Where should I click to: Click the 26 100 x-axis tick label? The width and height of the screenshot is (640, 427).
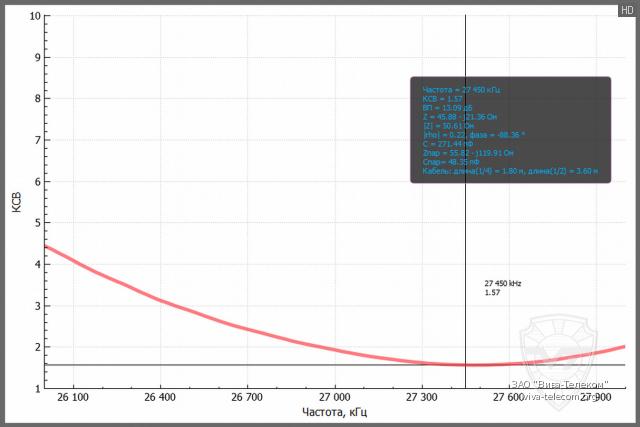click(74, 398)
